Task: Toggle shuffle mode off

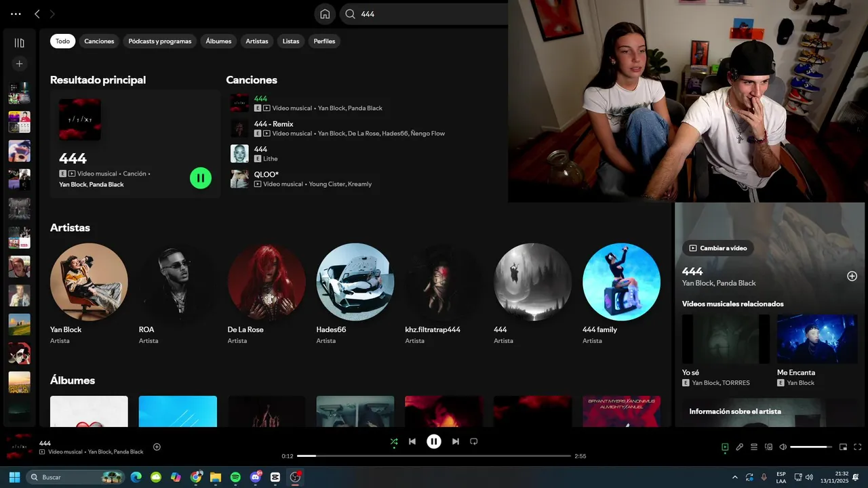Action: click(394, 442)
